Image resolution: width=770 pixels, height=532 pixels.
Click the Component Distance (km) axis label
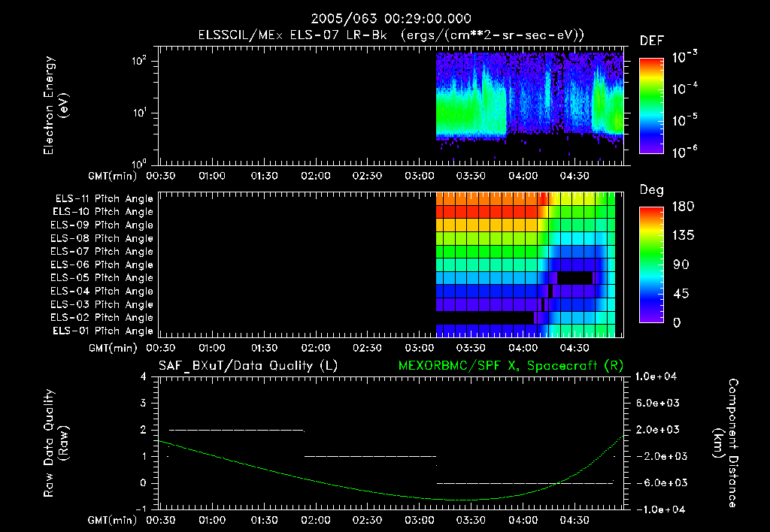(x=726, y=443)
